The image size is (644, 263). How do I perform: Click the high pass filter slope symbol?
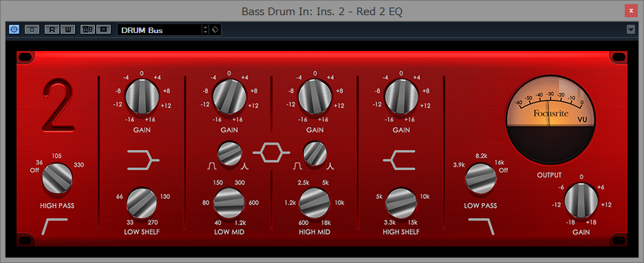54,227
